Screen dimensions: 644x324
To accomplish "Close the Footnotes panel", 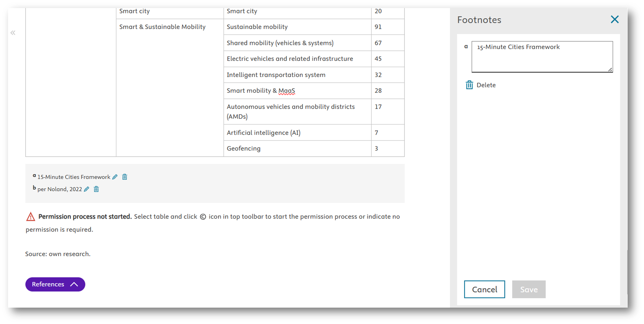I will tap(615, 19).
